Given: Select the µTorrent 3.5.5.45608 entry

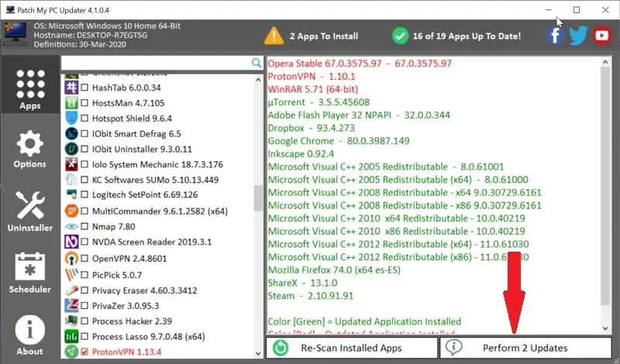Looking at the screenshot, I should tap(319, 102).
